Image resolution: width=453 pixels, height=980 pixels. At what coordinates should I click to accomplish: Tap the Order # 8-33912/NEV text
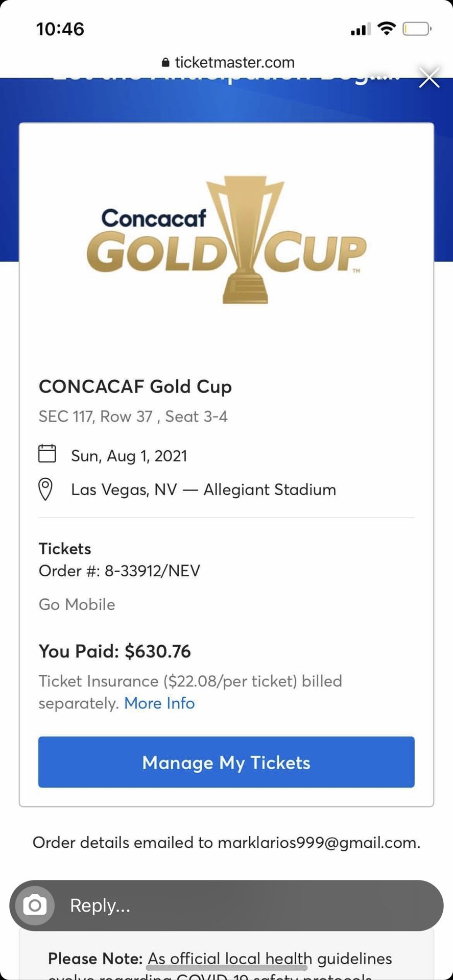click(x=120, y=571)
